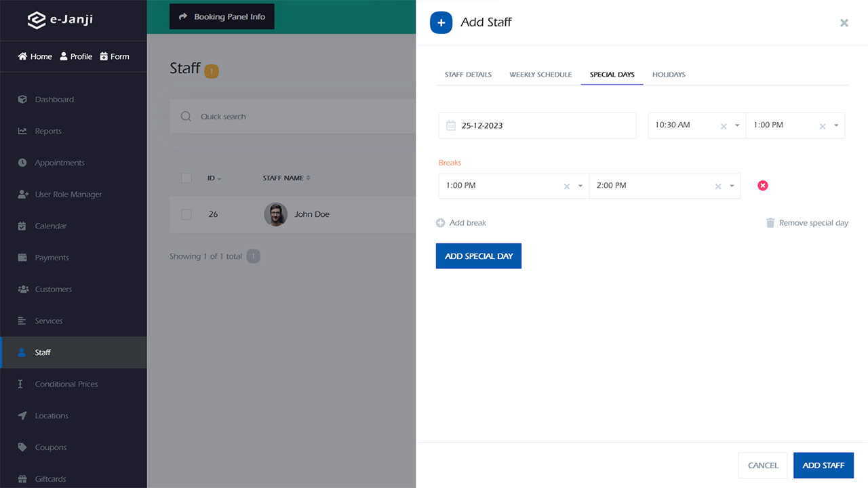Click the Add Special Day button
The height and width of the screenshot is (488, 868).
point(479,256)
